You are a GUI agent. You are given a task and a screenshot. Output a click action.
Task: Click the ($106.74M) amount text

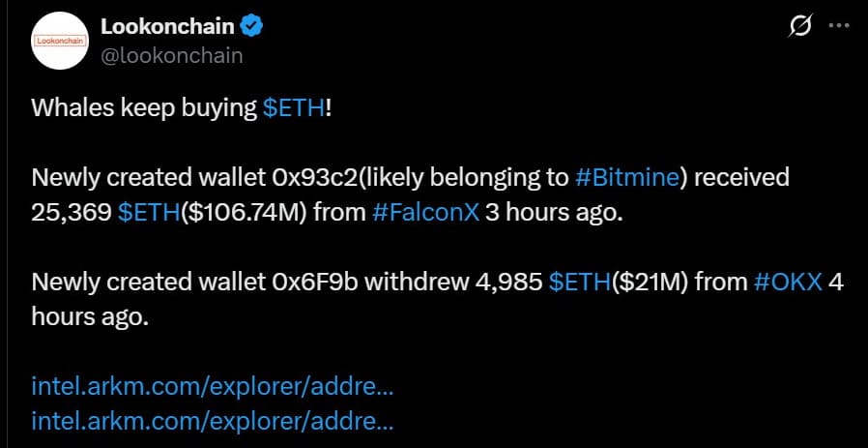pyautogui.click(x=246, y=213)
